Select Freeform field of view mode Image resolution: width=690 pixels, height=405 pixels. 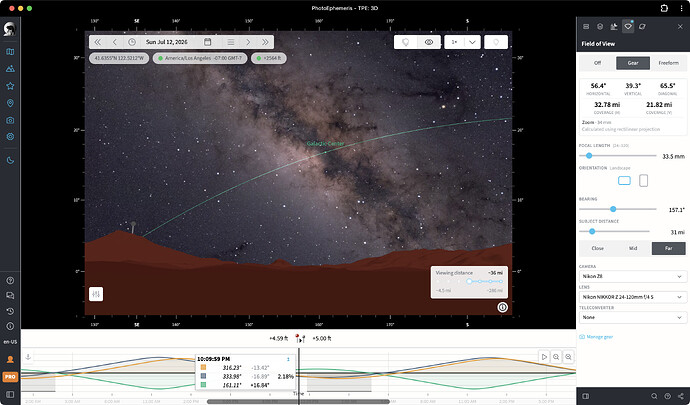coord(668,63)
